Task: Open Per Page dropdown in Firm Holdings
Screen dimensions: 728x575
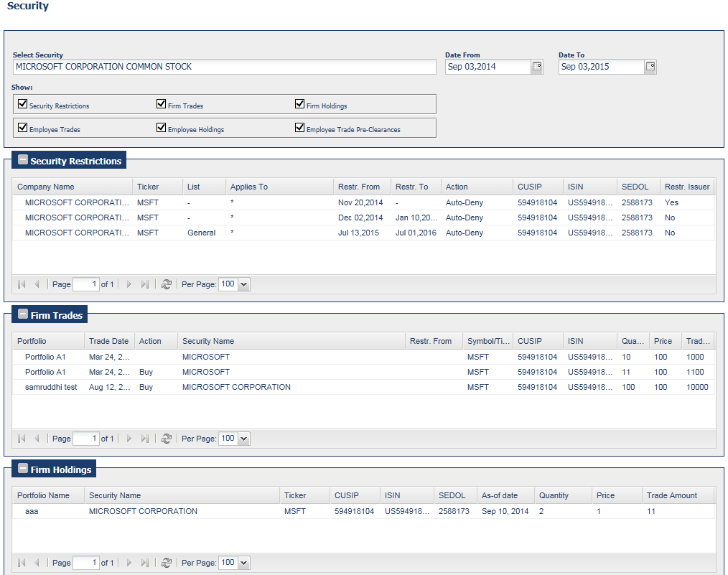Action: point(244,563)
